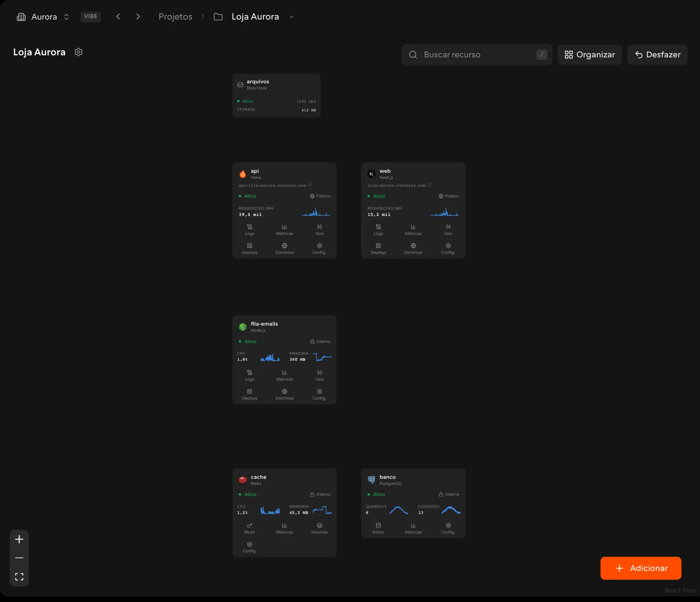
Task: Select the arquivos Blob Store card
Action: tap(276, 95)
